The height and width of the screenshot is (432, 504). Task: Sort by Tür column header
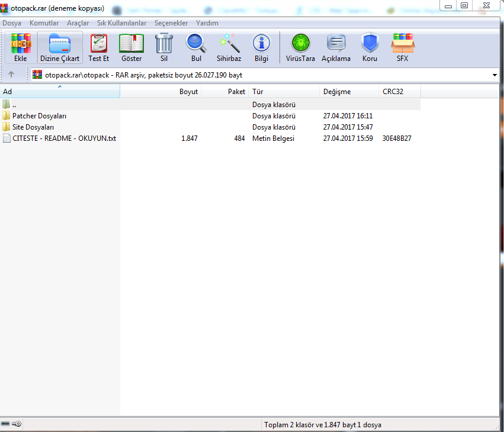(284, 92)
